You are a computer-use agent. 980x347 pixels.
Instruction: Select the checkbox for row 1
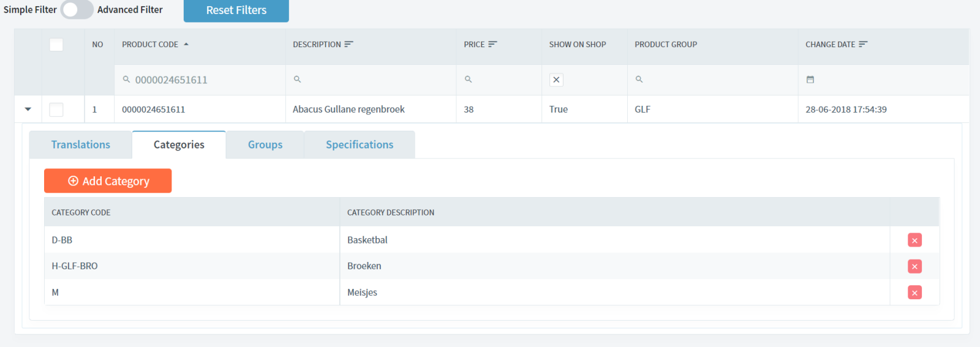click(x=56, y=110)
